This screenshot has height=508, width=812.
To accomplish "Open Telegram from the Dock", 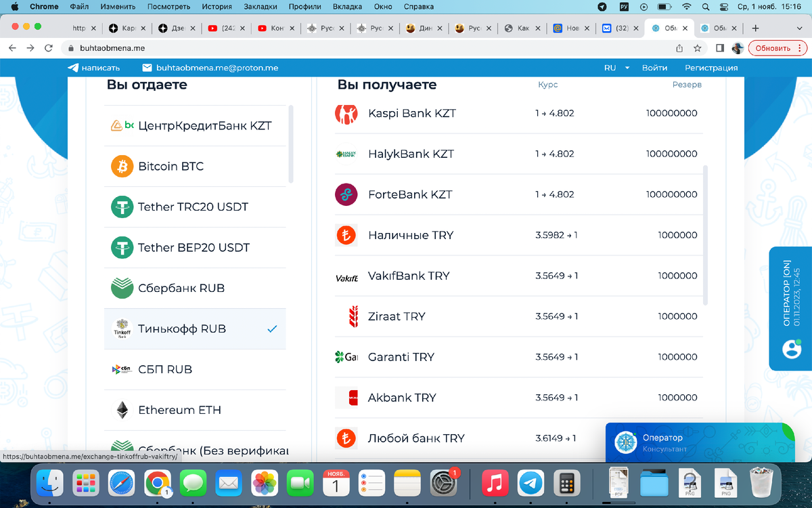I will 531,484.
